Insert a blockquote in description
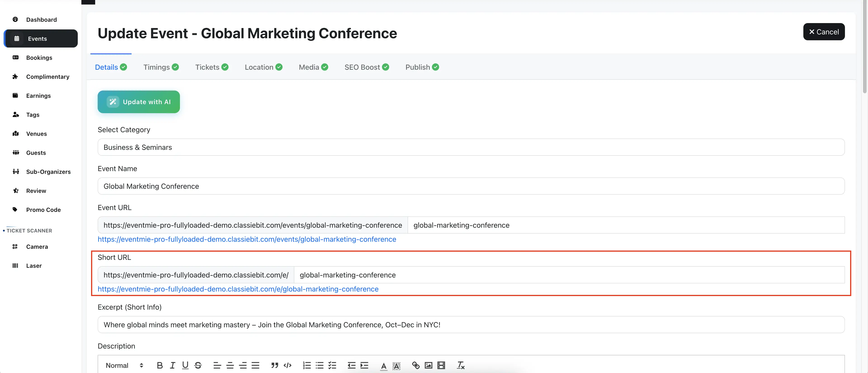The height and width of the screenshot is (373, 868). tap(275, 365)
